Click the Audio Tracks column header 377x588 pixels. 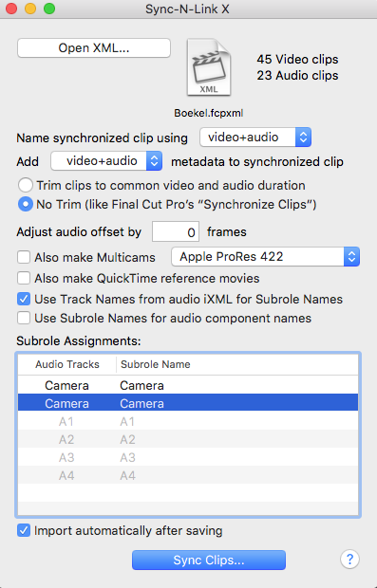click(x=67, y=364)
